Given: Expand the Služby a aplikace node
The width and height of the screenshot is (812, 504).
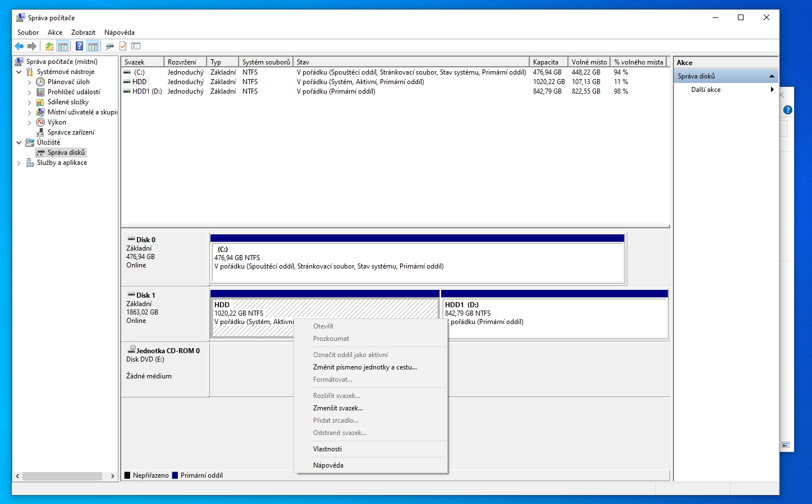Looking at the screenshot, I should tap(19, 163).
